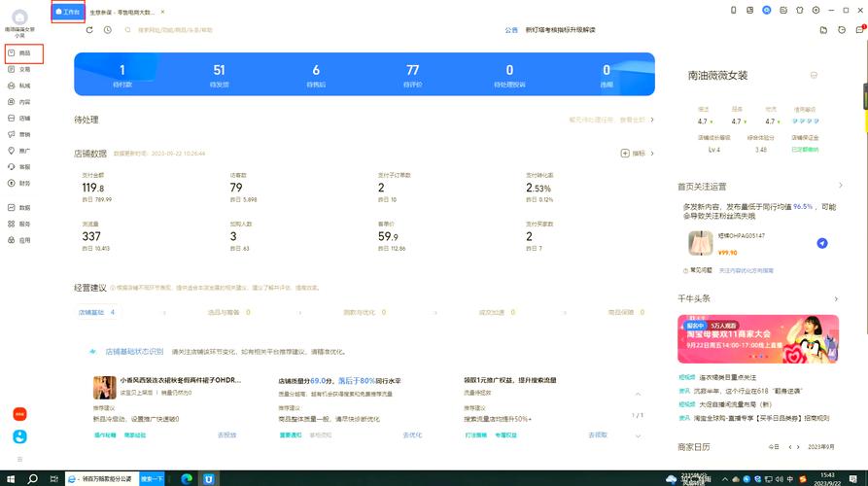
Task: Click the 去领取 link
Action: 598,435
